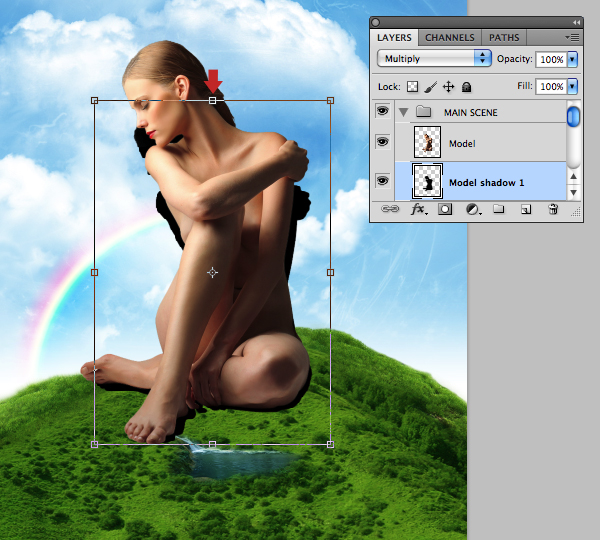Screen dimensions: 600x540
Task: Create a new layer
Action: pyautogui.click(x=526, y=209)
